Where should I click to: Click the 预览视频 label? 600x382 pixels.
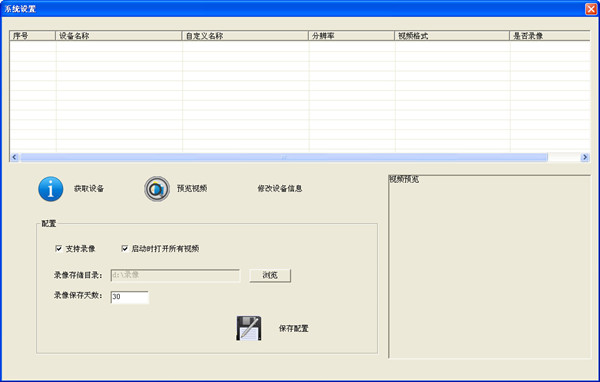point(192,188)
